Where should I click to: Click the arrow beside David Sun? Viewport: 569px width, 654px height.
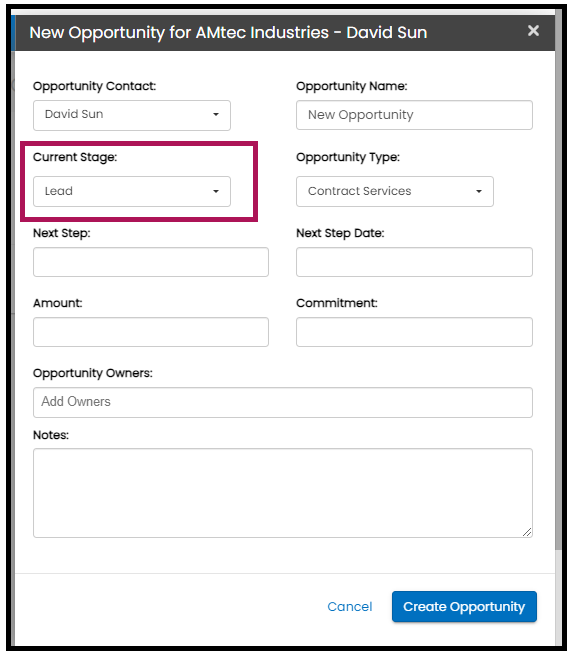(216, 115)
